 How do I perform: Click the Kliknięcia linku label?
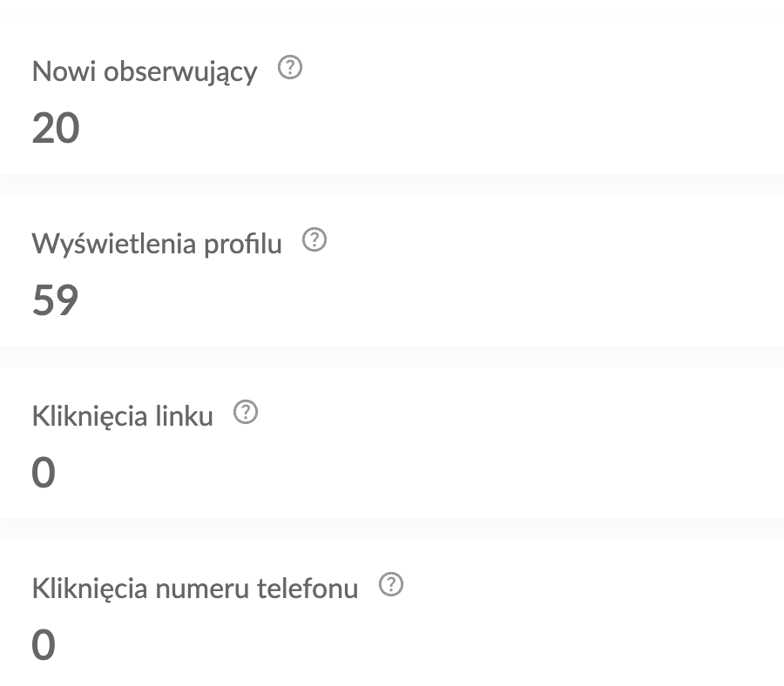122,416
